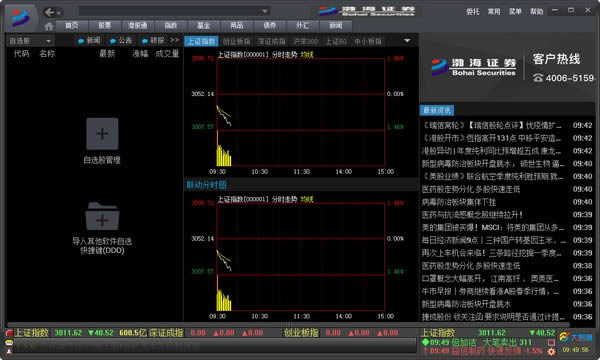The image size is (600, 360).
Task: Expand the 自选股 dropdown
Action: tap(31, 41)
